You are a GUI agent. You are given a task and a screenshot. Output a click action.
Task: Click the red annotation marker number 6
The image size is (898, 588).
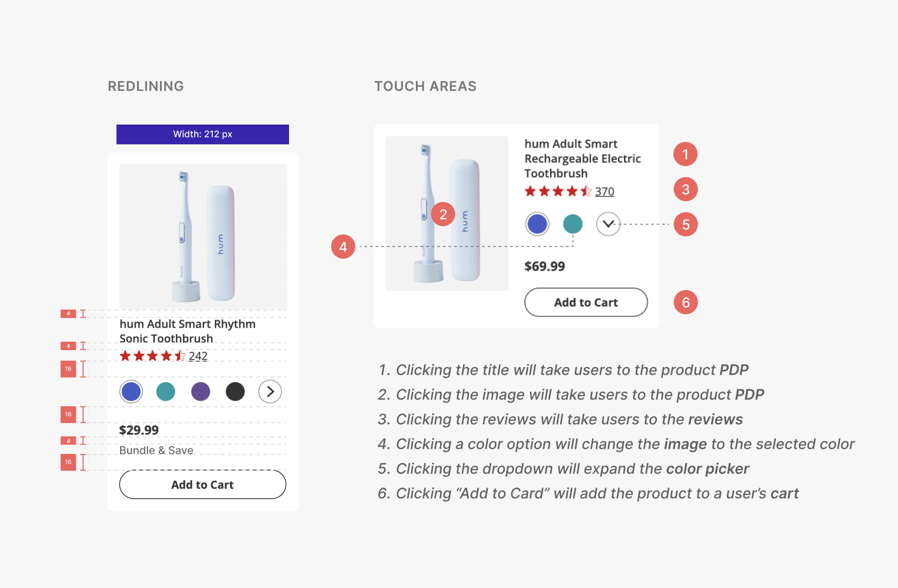pyautogui.click(x=685, y=302)
